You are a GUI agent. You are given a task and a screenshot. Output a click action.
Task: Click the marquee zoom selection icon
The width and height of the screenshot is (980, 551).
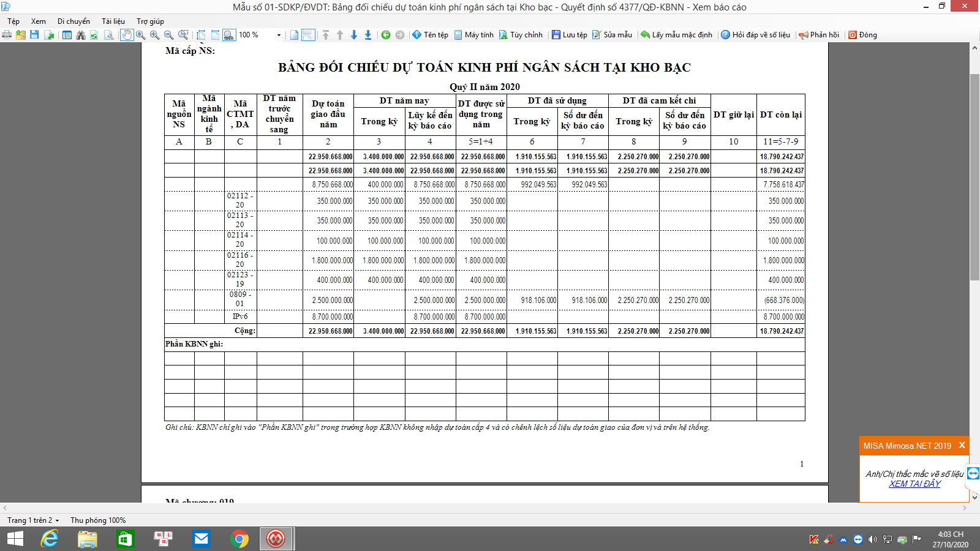[x=183, y=35]
